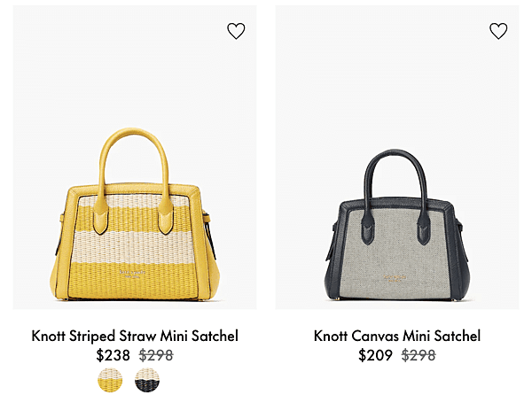
Task: Open Knott Striped Straw Mini Satchel title link
Action: 135,336
